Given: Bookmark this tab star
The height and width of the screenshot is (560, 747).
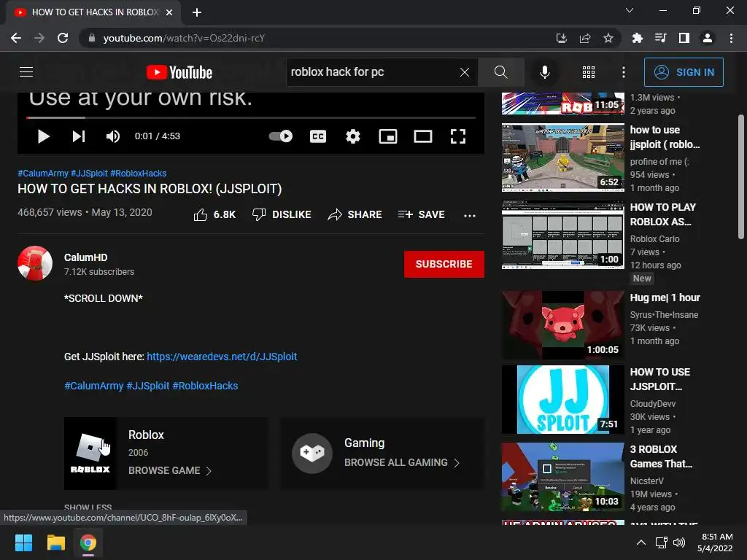Looking at the screenshot, I should tap(608, 38).
